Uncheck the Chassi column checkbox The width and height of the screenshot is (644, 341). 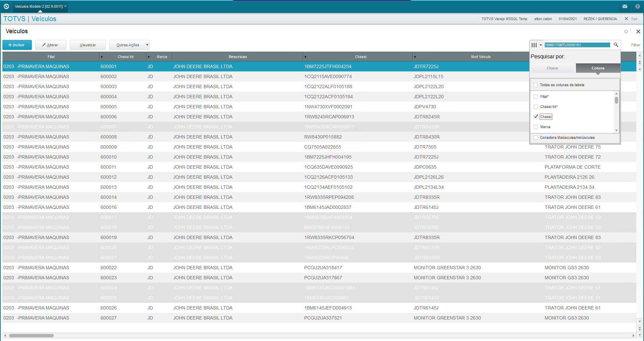(536, 117)
